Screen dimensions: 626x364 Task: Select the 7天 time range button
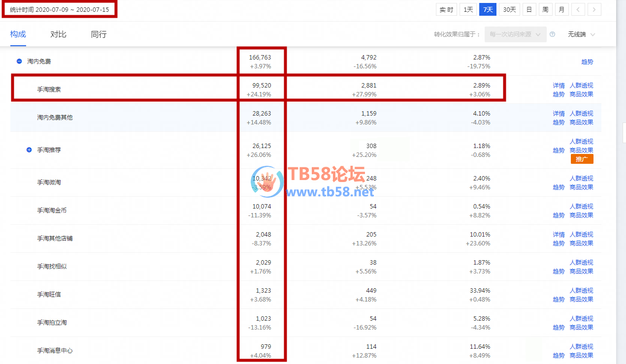coord(488,9)
